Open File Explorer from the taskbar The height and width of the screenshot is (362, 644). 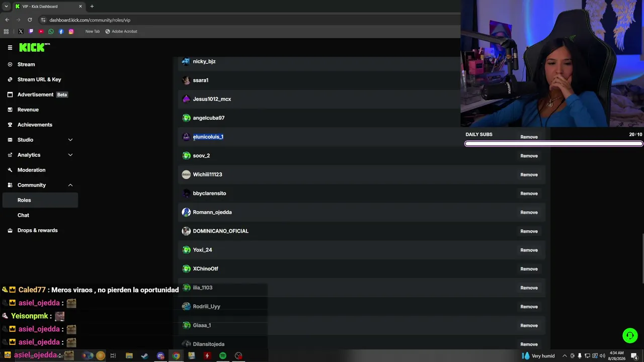click(129, 356)
